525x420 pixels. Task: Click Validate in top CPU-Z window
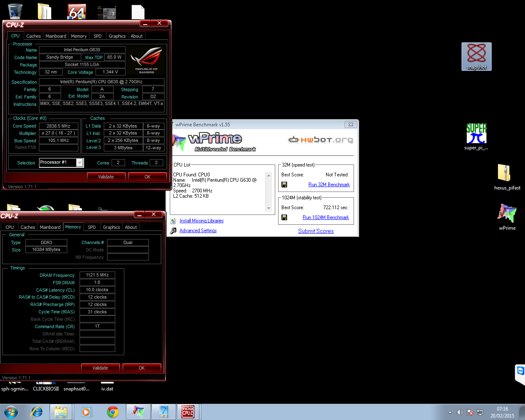[106, 177]
